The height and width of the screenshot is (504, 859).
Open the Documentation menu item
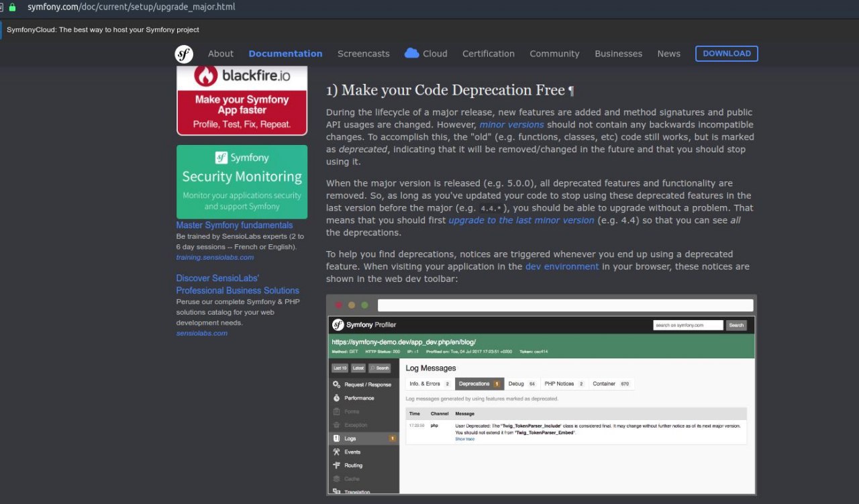(285, 54)
